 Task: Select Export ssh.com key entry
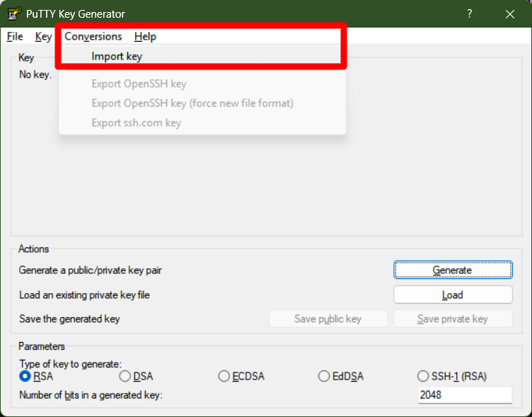tap(202, 122)
